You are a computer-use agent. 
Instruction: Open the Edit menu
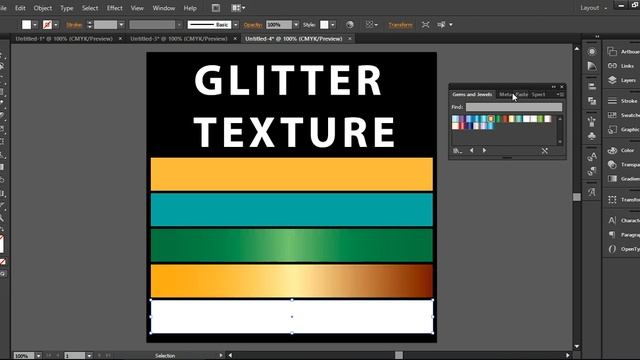coord(20,8)
